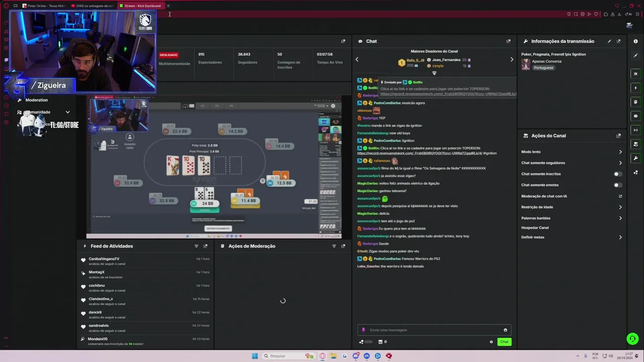Open chat settings gear next to Chat button
Image resolution: width=644 pixels, height=362 pixels.
491,342
